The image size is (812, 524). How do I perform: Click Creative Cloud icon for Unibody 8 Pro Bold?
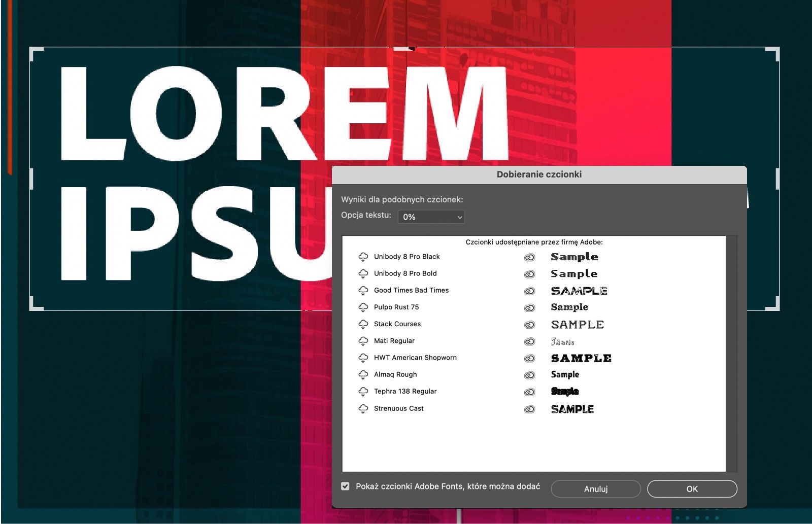(x=529, y=274)
